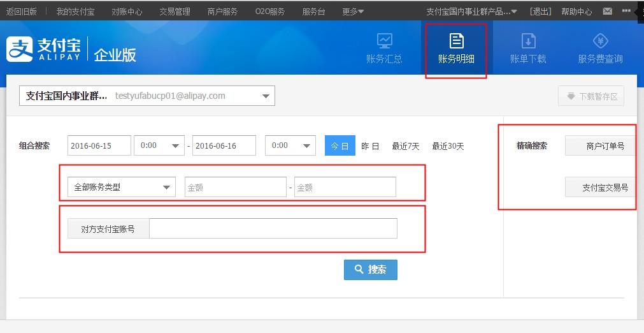This screenshot has height=333, width=644.
Task: Select the 最近7天 quick range
Action: [405, 146]
